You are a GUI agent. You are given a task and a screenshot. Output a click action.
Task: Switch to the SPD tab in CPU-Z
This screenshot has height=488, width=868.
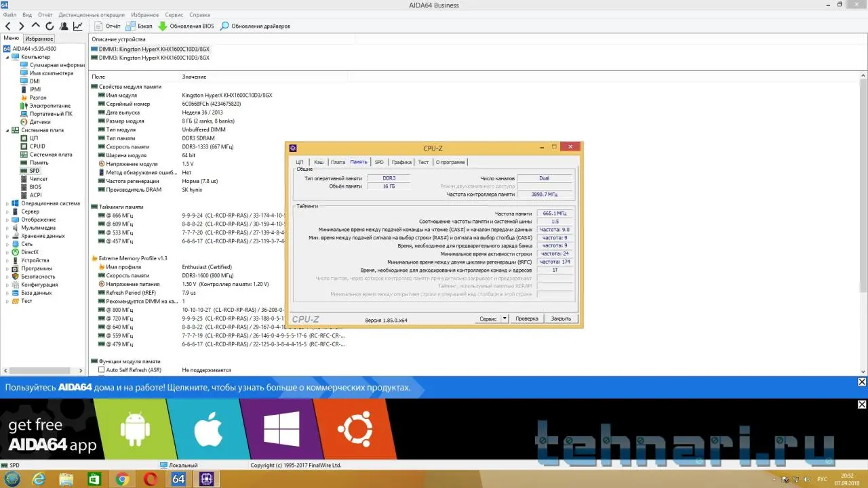click(x=379, y=162)
